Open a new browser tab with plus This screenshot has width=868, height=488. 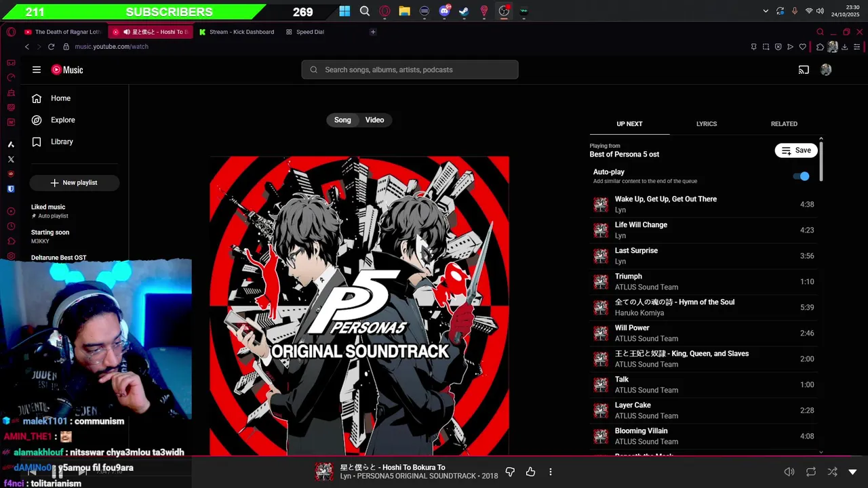(x=373, y=32)
